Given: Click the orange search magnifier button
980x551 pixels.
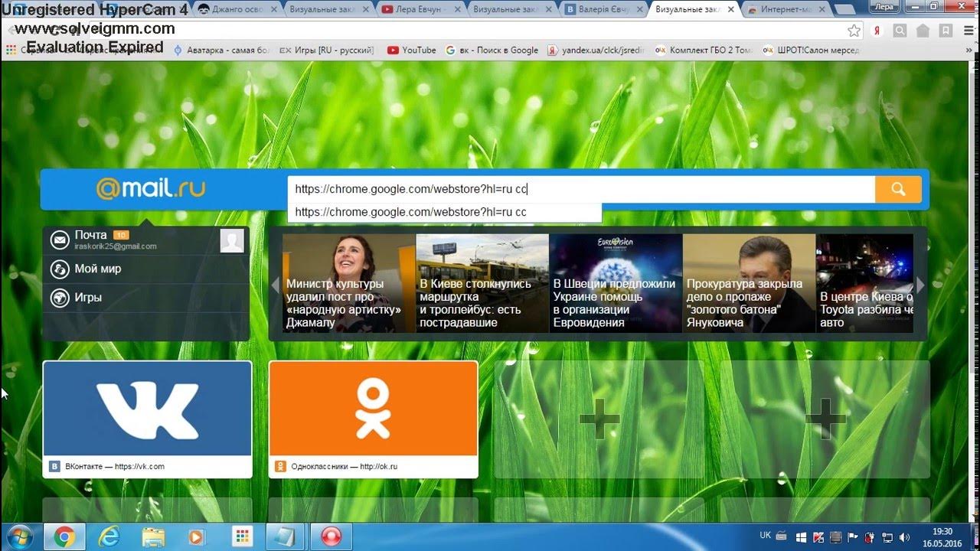Looking at the screenshot, I should [898, 189].
